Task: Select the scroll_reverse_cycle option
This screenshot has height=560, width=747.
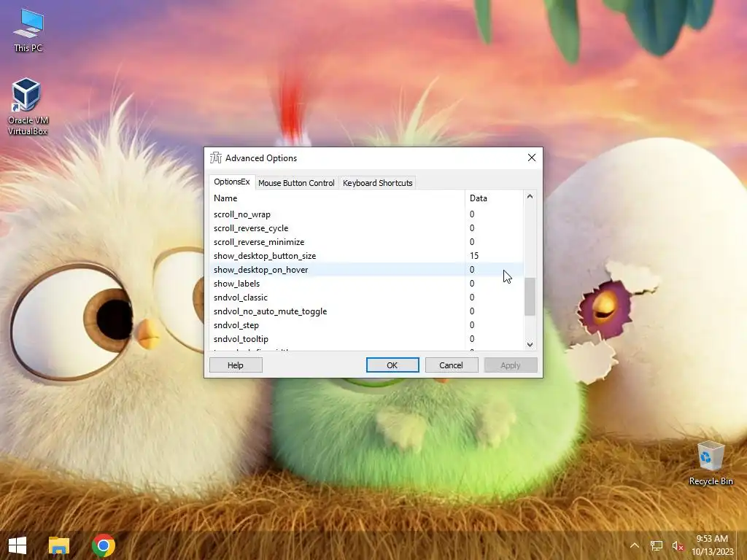Action: (366, 228)
